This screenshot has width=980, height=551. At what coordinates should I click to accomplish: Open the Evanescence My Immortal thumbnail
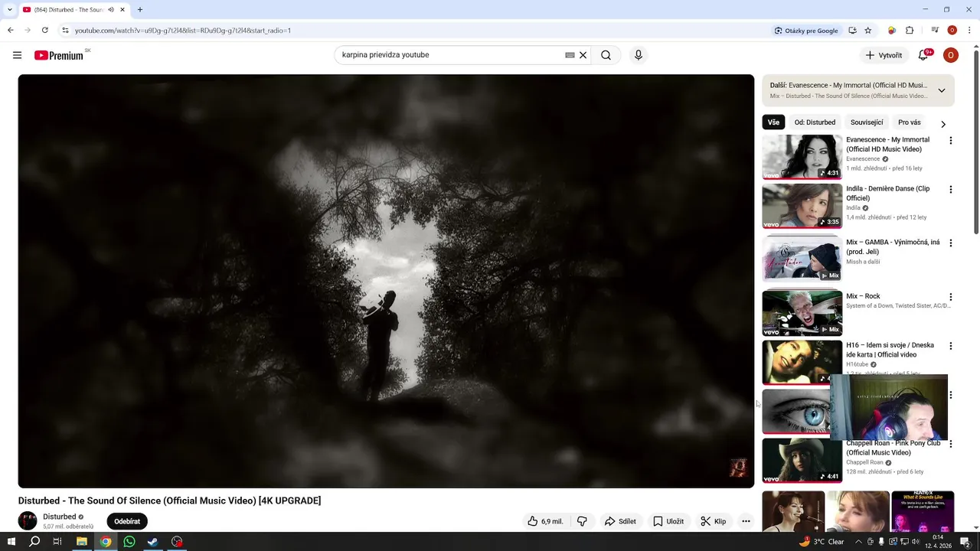tap(802, 157)
